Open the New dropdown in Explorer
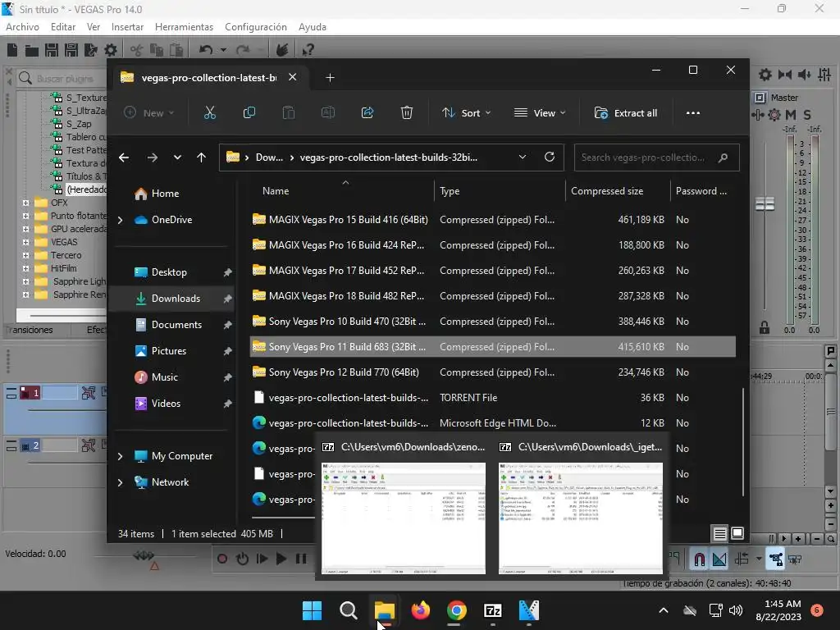Screen dimensions: 840x630 click(149, 112)
